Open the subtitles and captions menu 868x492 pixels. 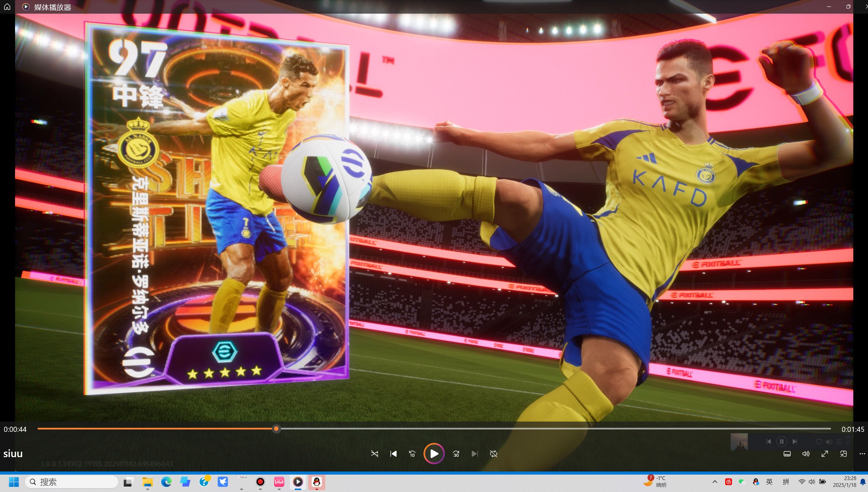coord(787,454)
